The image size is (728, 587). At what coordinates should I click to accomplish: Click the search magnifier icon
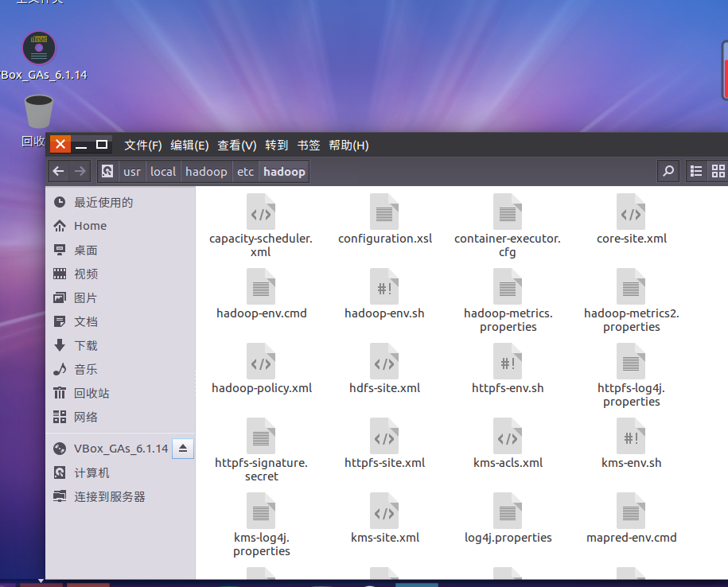click(x=668, y=171)
